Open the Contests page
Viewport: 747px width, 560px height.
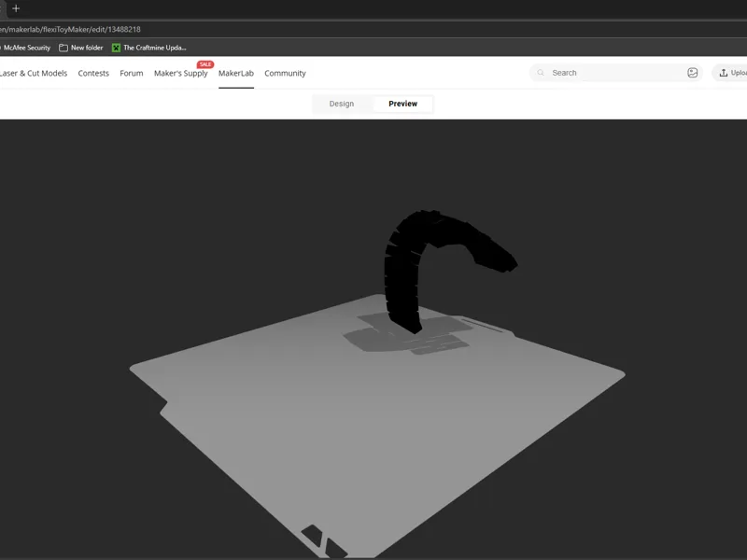tap(93, 74)
